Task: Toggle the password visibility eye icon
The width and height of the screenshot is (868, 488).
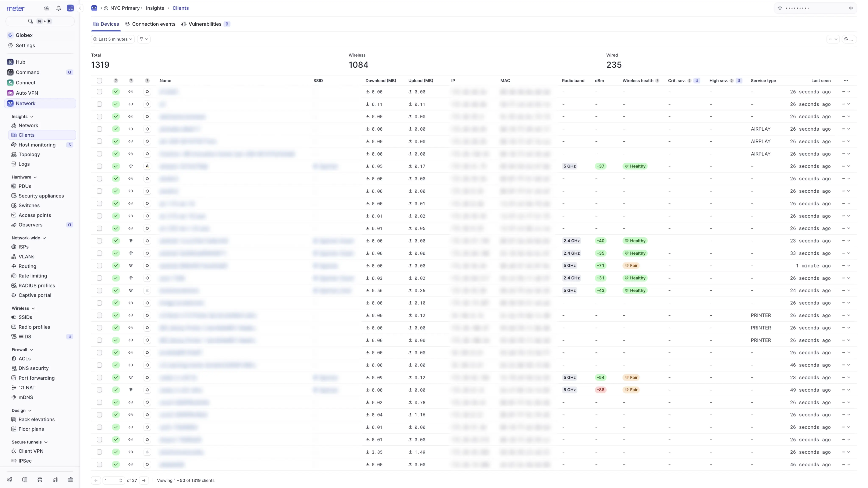Action: [850, 8]
